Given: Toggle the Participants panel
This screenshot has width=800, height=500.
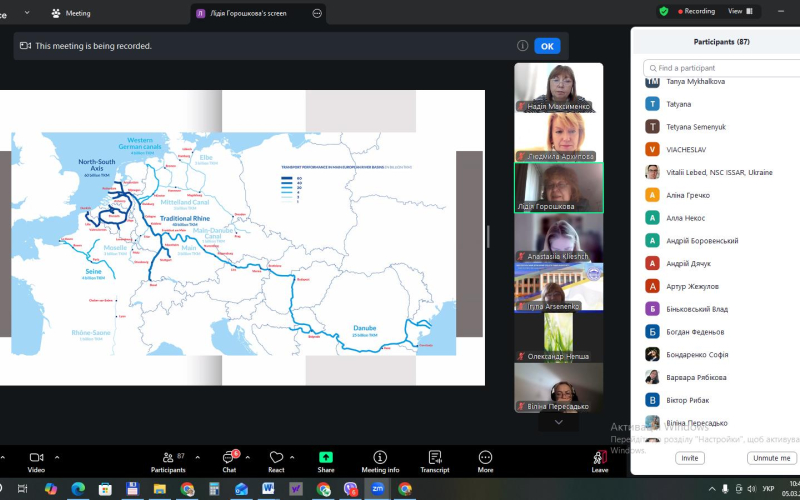Looking at the screenshot, I should coord(167,458).
